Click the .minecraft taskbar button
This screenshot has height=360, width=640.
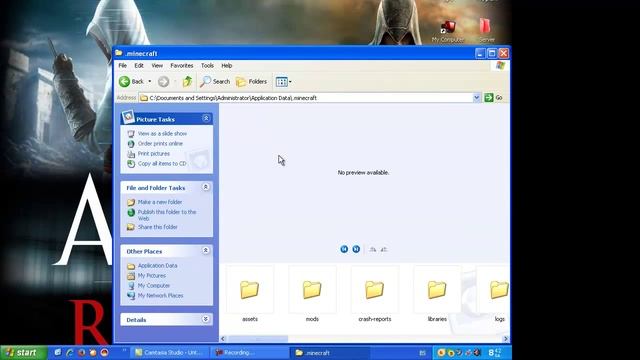click(x=330, y=353)
